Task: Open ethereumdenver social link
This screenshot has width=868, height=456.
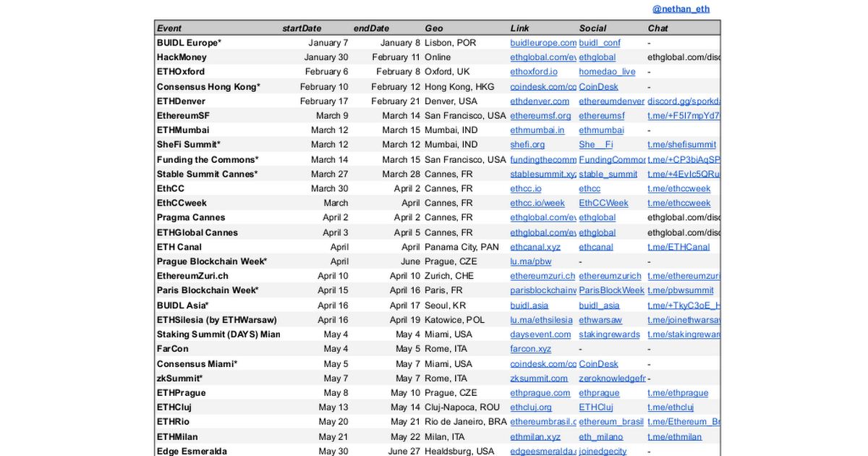Action: tap(611, 101)
